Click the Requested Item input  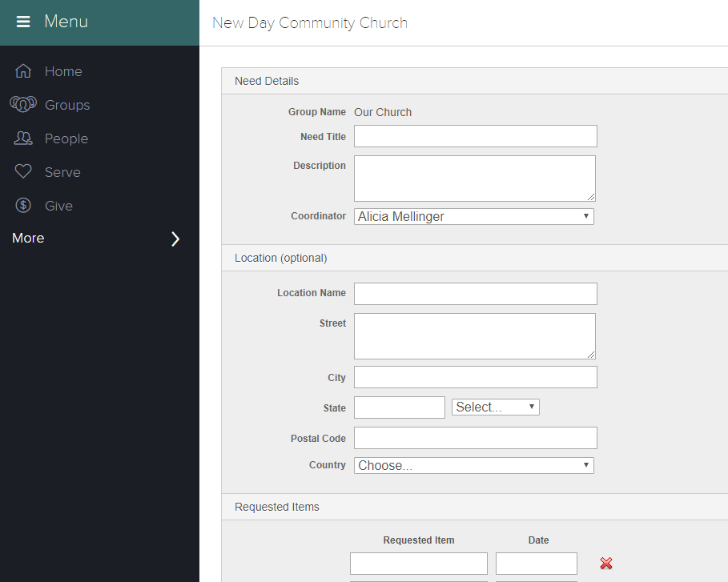pyautogui.click(x=418, y=564)
